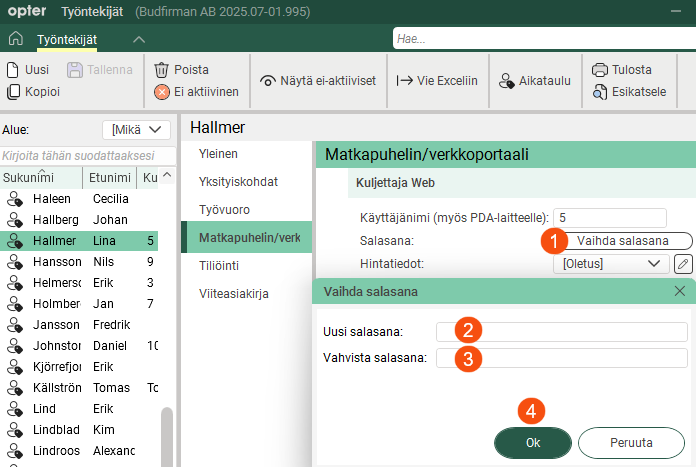This screenshot has width=696, height=467.
Task: Expand the Hintatiedot Oletus dropdown
Action: pos(610,264)
